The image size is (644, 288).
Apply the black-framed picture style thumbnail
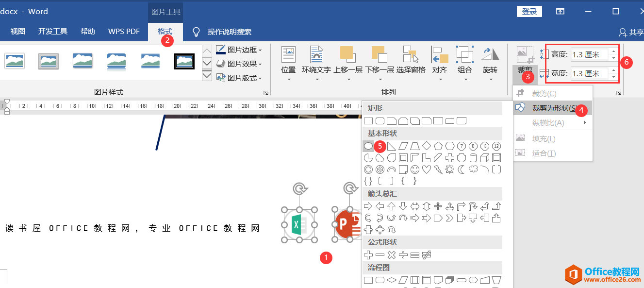coord(185,61)
